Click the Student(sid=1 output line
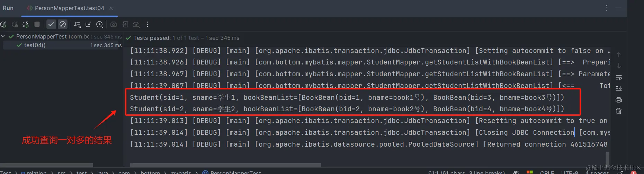 [347, 97]
